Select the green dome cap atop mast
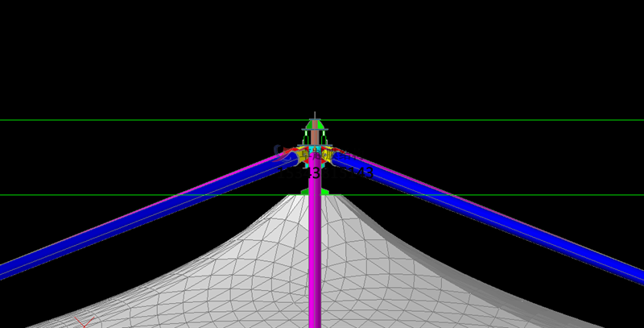The height and width of the screenshot is (328, 644). tap(309, 125)
